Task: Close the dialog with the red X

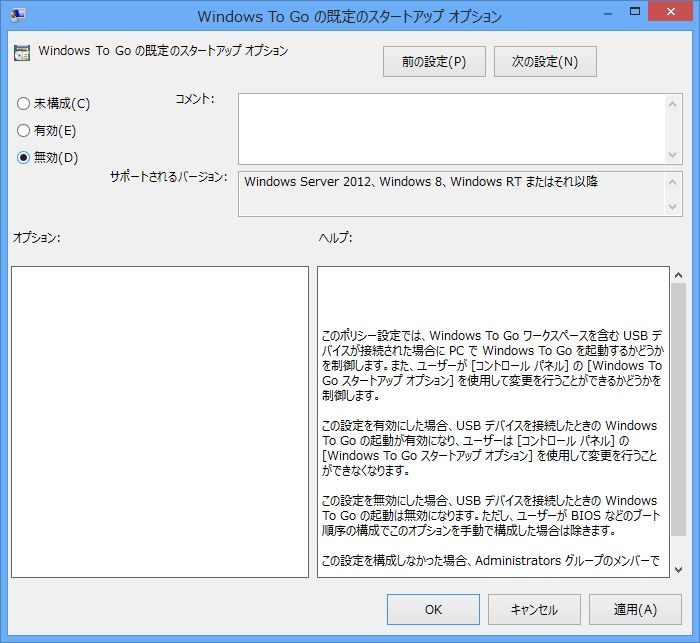Action: tap(671, 12)
